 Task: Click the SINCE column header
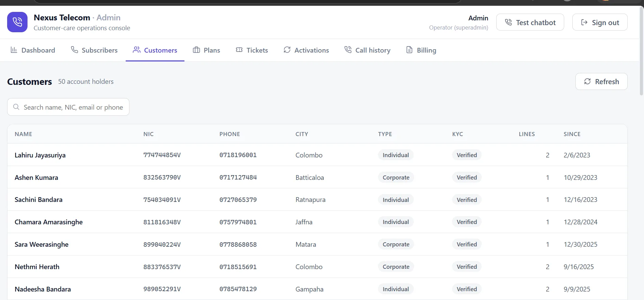(x=572, y=134)
